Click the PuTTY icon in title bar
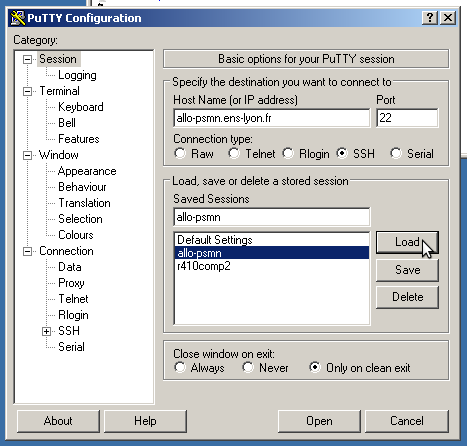 [18, 18]
